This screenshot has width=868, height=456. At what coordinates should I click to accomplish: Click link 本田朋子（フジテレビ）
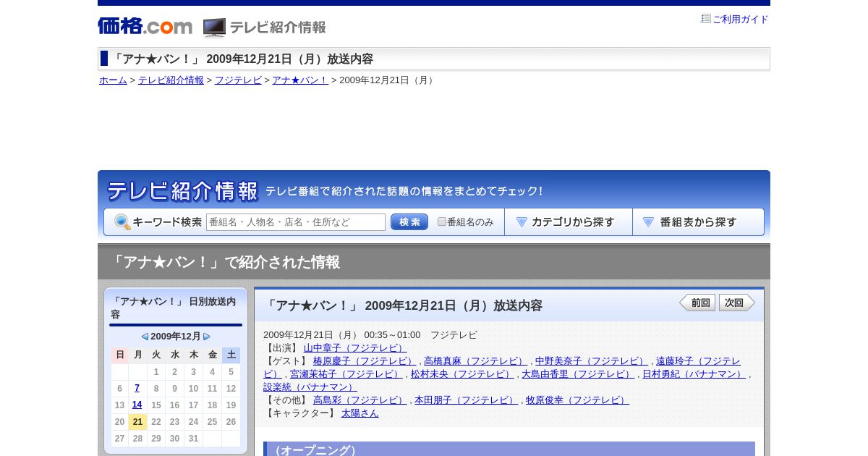click(467, 400)
